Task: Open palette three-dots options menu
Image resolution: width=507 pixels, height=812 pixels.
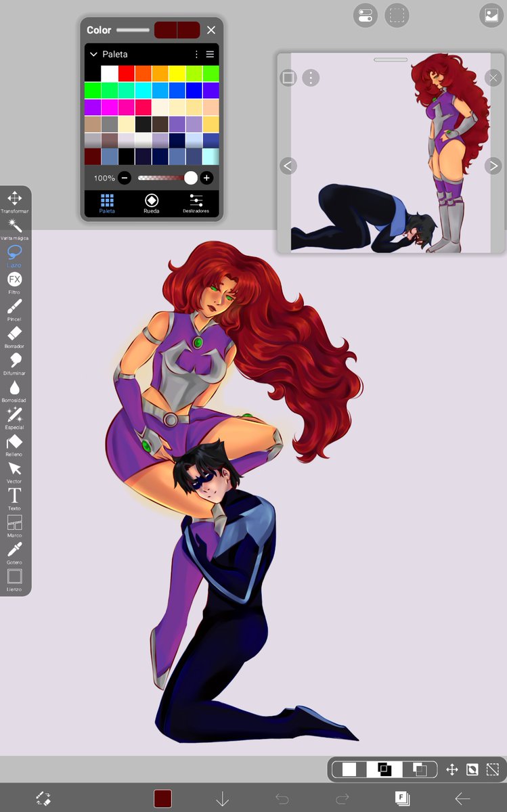Action: point(197,54)
